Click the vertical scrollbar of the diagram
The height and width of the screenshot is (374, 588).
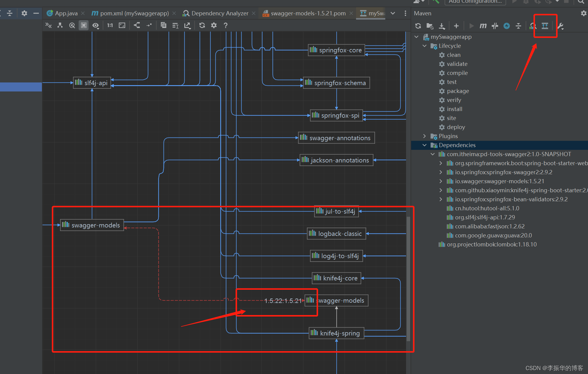click(408, 277)
